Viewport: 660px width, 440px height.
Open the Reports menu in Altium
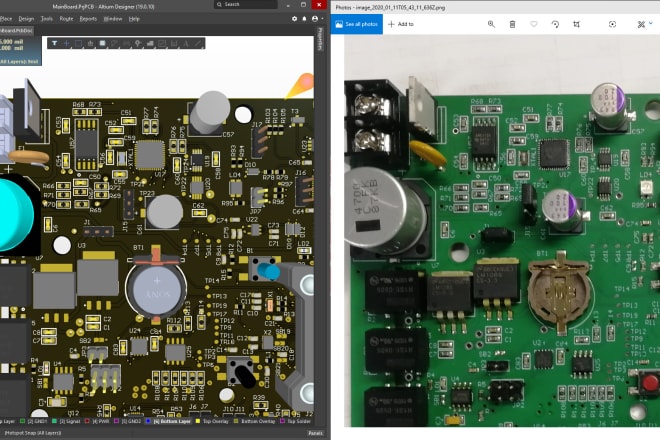click(x=88, y=19)
